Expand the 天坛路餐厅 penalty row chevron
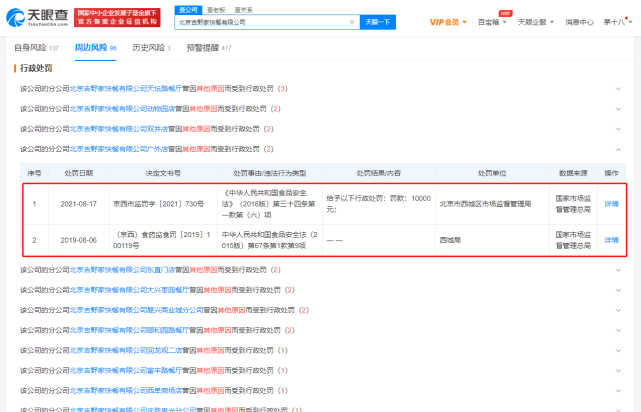The image size is (641, 412). tap(618, 89)
